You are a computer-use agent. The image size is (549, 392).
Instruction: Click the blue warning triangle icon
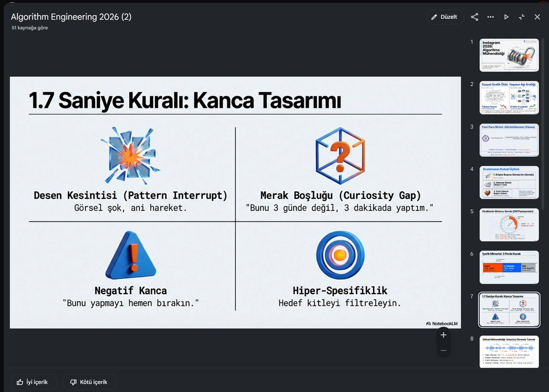(131, 254)
